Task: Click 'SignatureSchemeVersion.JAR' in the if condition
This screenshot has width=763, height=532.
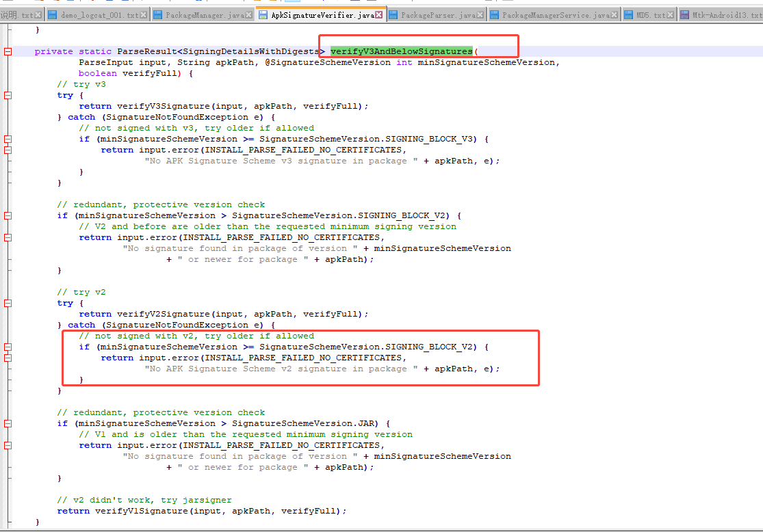Action: click(x=305, y=423)
